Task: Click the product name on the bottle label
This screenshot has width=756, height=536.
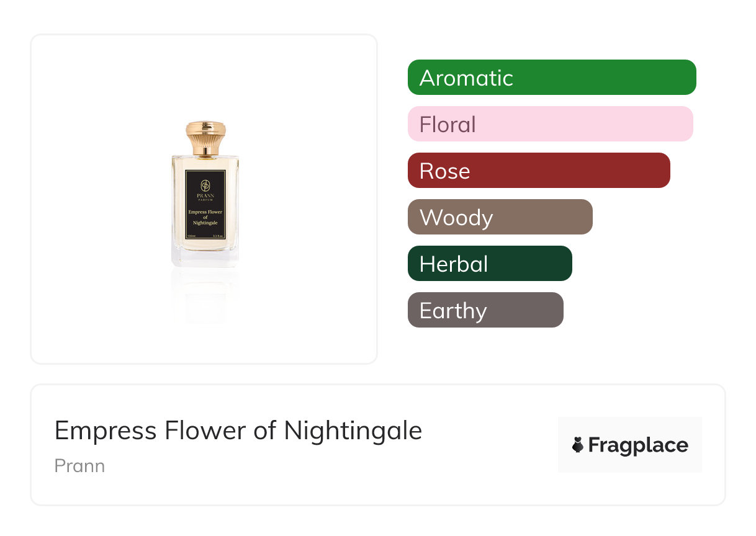Action: point(205,217)
